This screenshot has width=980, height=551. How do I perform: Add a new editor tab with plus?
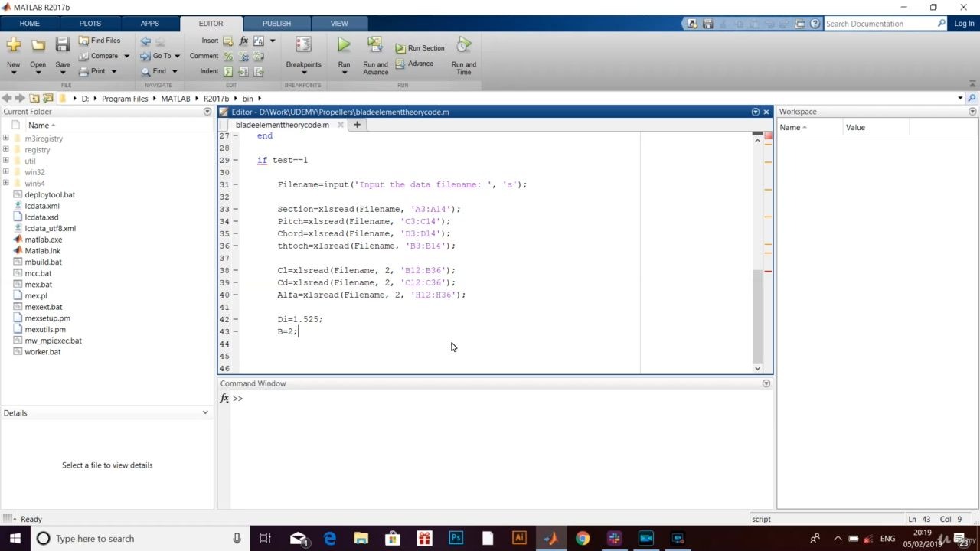coord(357,125)
